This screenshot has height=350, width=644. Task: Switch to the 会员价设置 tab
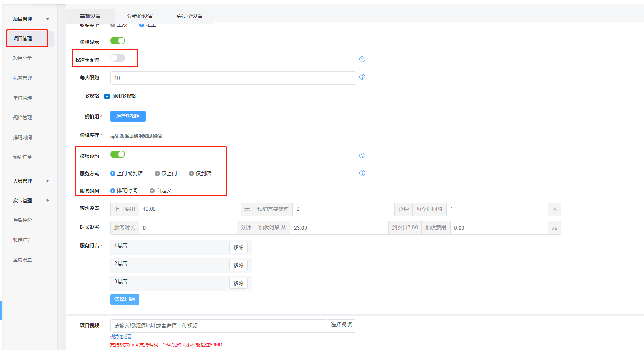190,16
